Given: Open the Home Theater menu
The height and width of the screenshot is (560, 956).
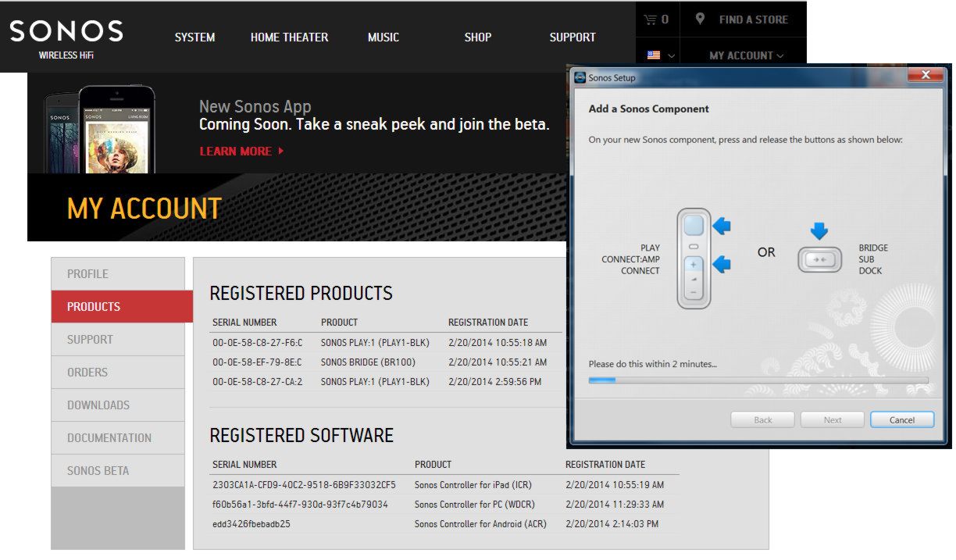Looking at the screenshot, I should (289, 37).
